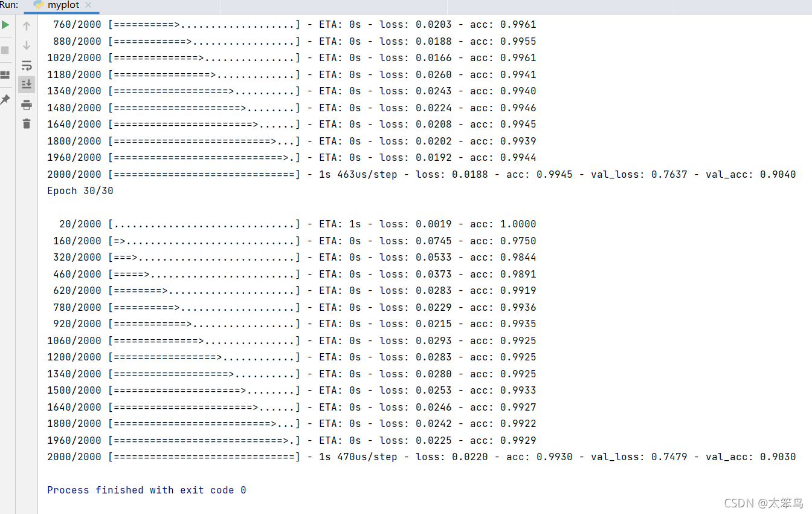Click the 620/2000 progress line

click(x=295, y=290)
